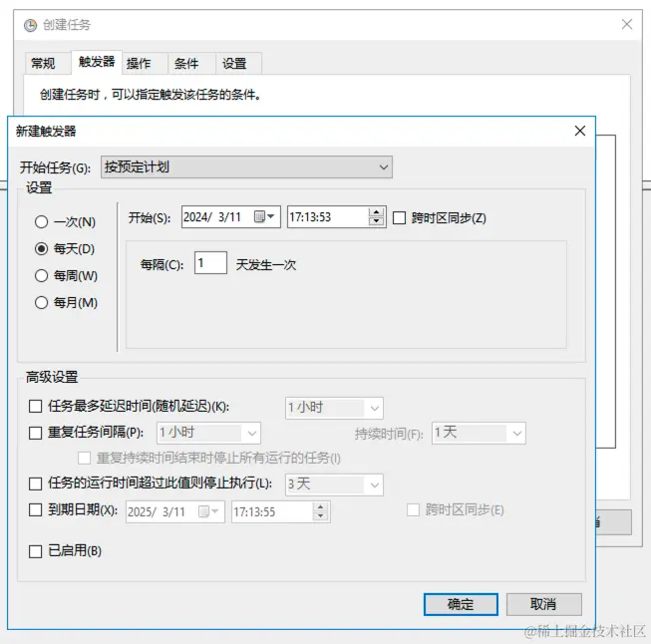Enable the 重复任务间隔(P) checkbox
Viewport: 651px width, 644px height.
(35, 433)
